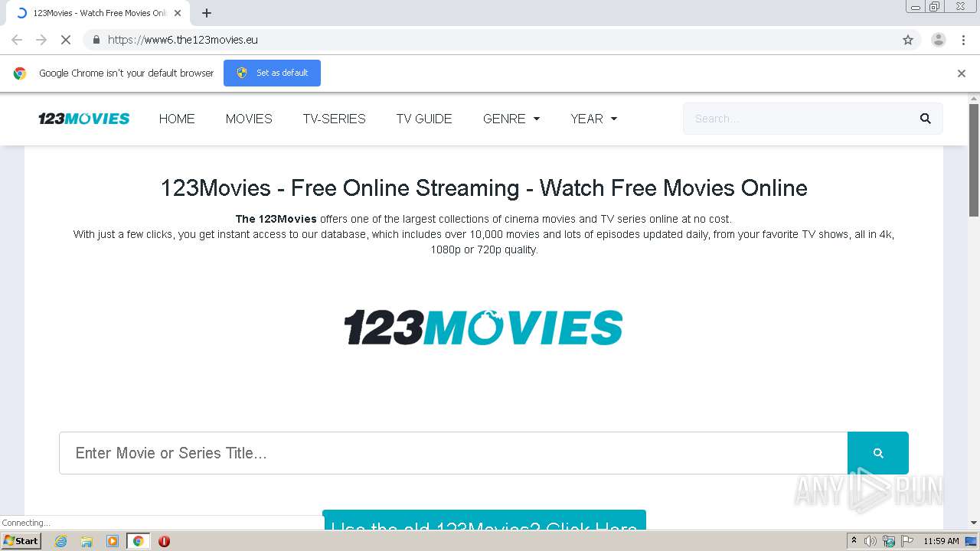This screenshot has width=980, height=551.
Task: Click the heading 123Movies - Free Online Streaming
Action: pos(484,188)
